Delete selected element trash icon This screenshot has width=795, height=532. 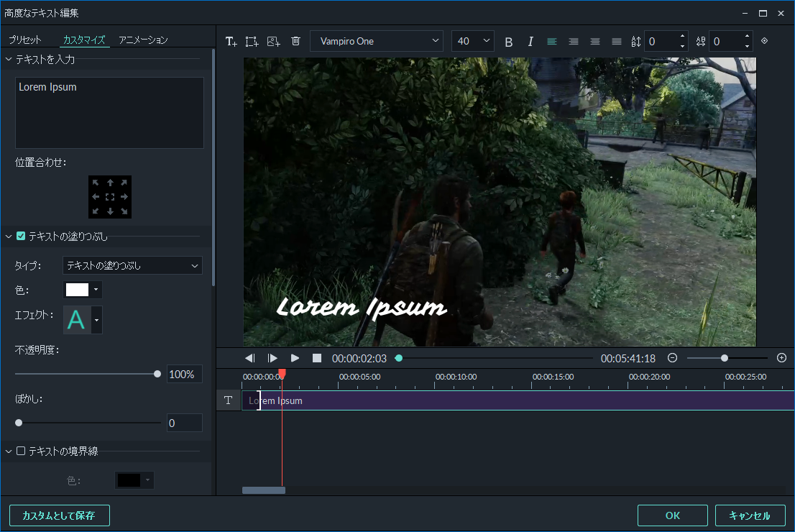point(295,42)
